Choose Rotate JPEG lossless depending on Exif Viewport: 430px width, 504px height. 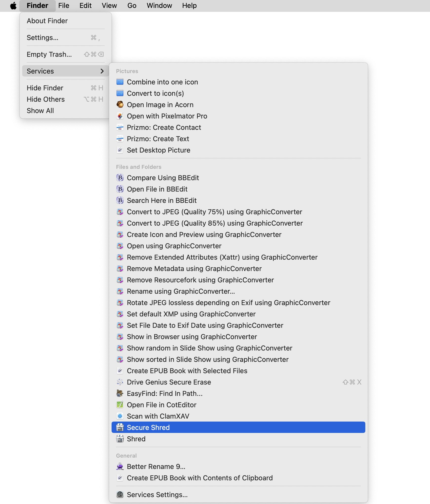coord(238,303)
